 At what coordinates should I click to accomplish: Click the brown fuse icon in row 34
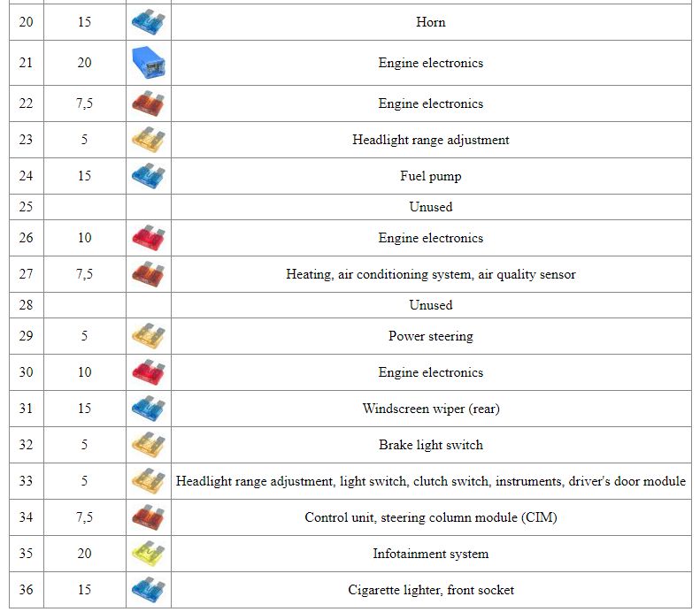tap(148, 517)
